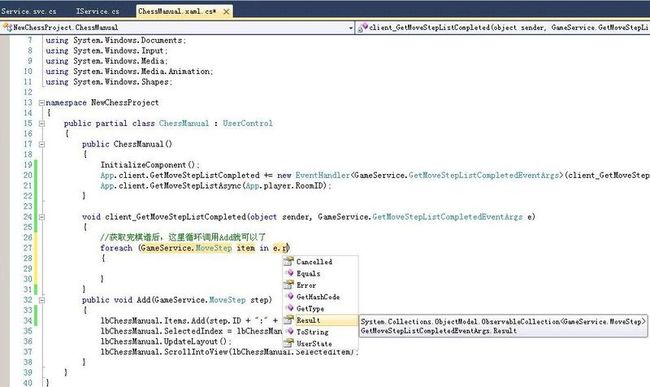Image resolution: width=650 pixels, height=387 pixels.
Task: Click using System.Windows.Media.Animation line
Action: (x=129, y=71)
